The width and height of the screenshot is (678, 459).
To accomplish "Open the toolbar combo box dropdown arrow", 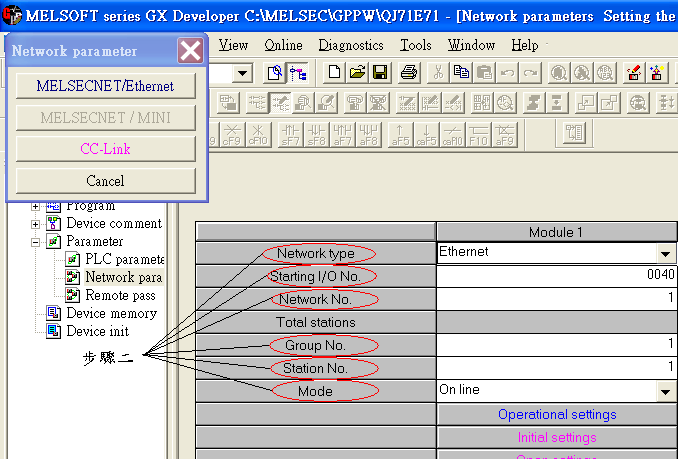I will click(x=243, y=73).
